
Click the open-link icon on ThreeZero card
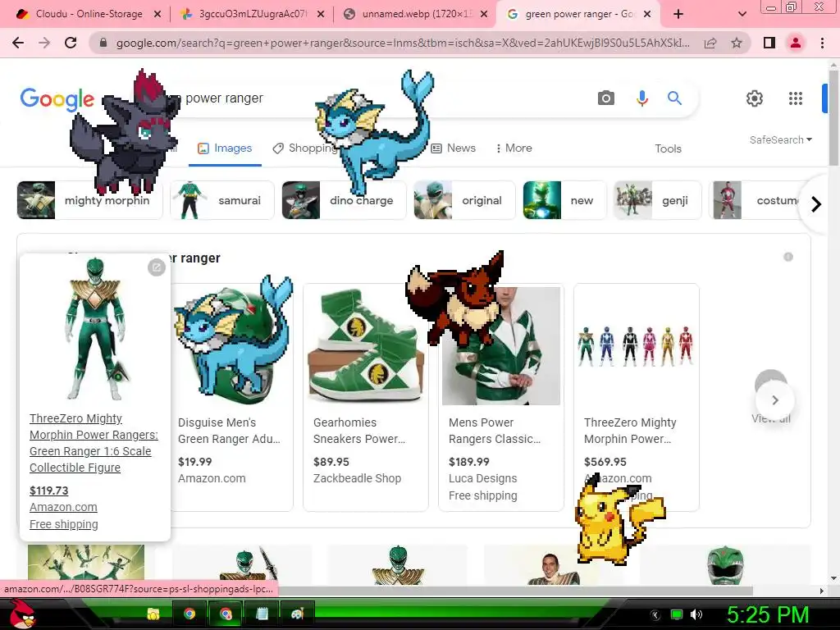[157, 267]
